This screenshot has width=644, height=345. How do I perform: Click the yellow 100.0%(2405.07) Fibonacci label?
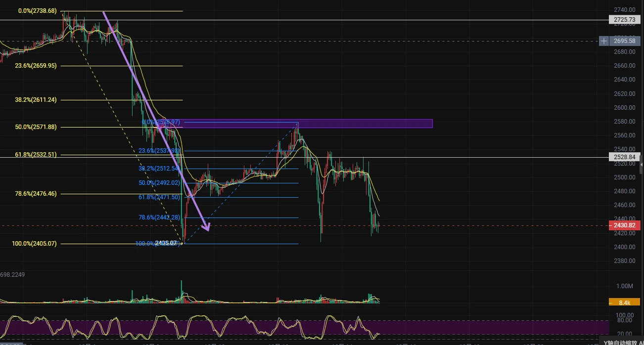(x=34, y=244)
